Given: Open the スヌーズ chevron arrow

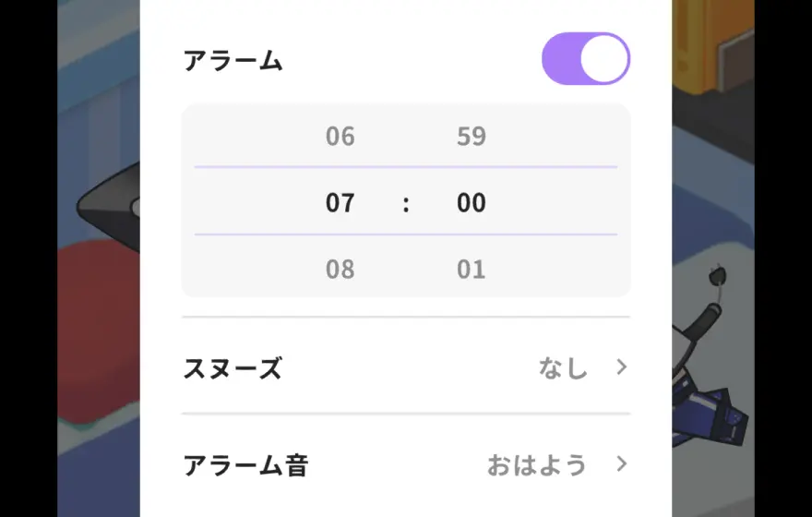Looking at the screenshot, I should 622,367.
